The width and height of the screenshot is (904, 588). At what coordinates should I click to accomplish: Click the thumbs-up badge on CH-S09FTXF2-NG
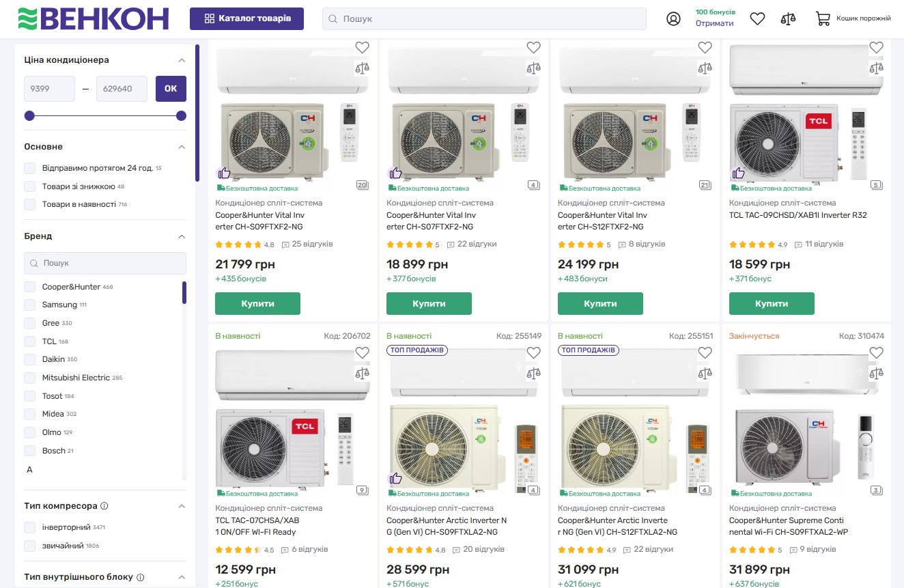pos(223,173)
